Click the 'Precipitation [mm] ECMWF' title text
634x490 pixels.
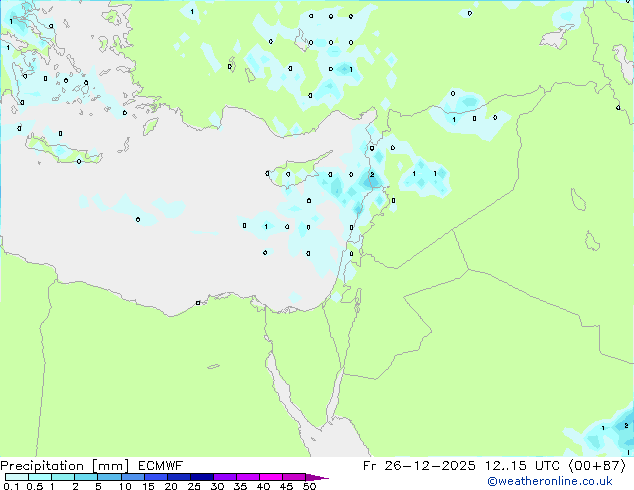point(92,466)
